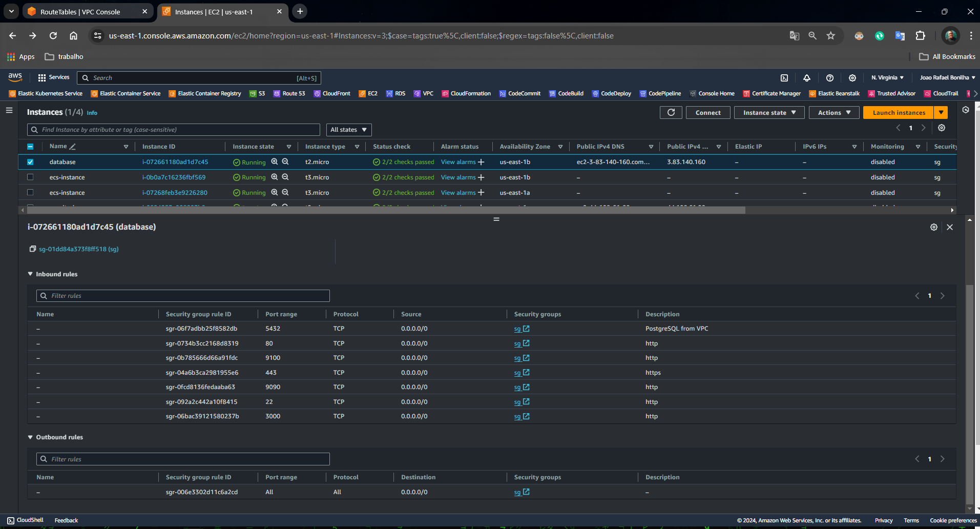Check the ecs-instance row in us-east-1a
The width and height of the screenshot is (980, 529).
tap(30, 192)
